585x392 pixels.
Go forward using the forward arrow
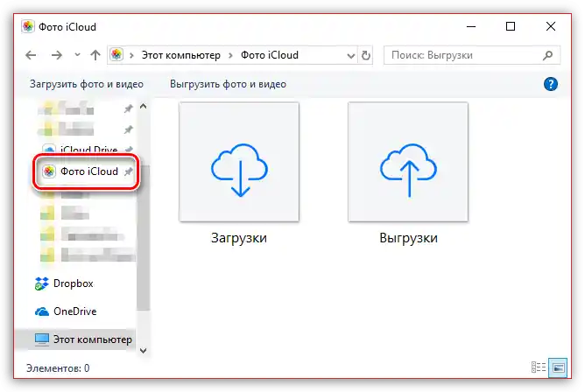tap(57, 55)
